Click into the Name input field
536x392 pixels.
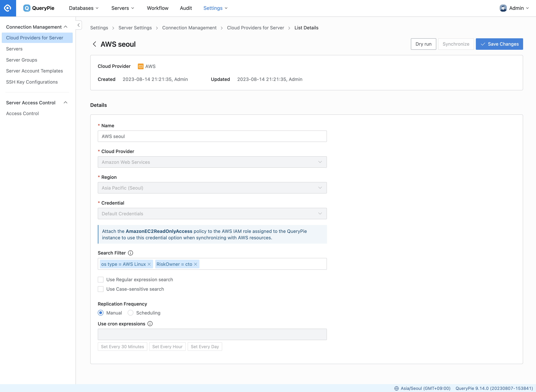[212, 136]
